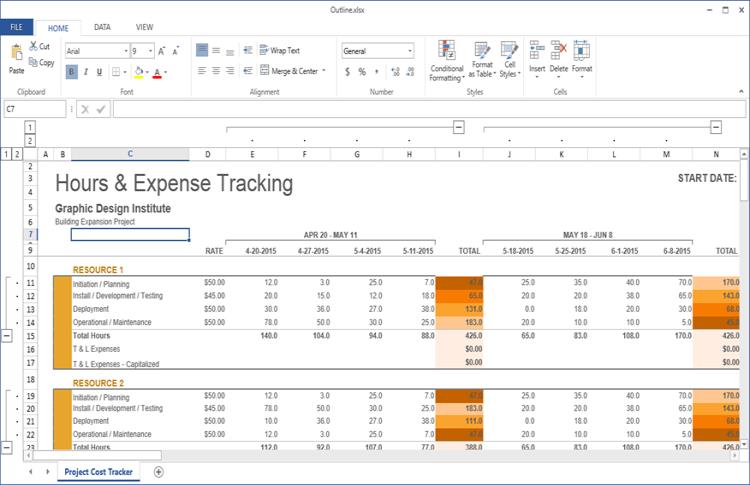
Task: Click the Paste icon
Action: pyautogui.click(x=16, y=53)
